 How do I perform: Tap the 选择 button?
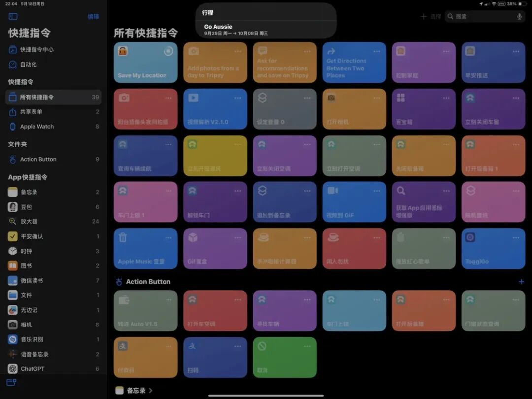tap(435, 16)
